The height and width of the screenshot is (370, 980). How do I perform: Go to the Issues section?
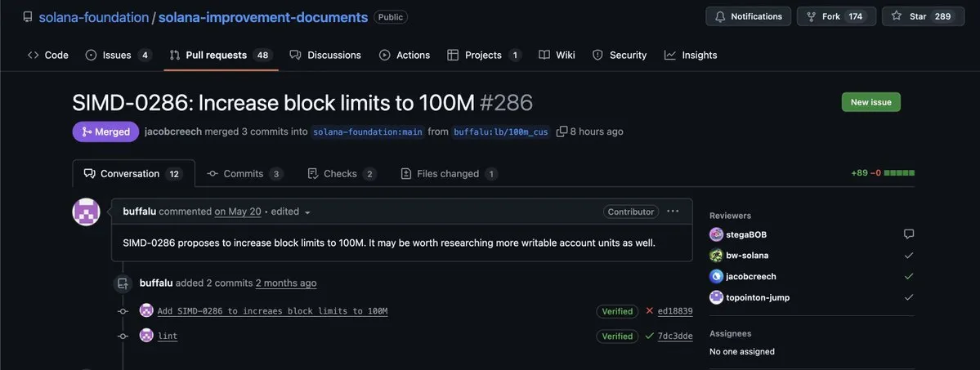click(x=119, y=55)
